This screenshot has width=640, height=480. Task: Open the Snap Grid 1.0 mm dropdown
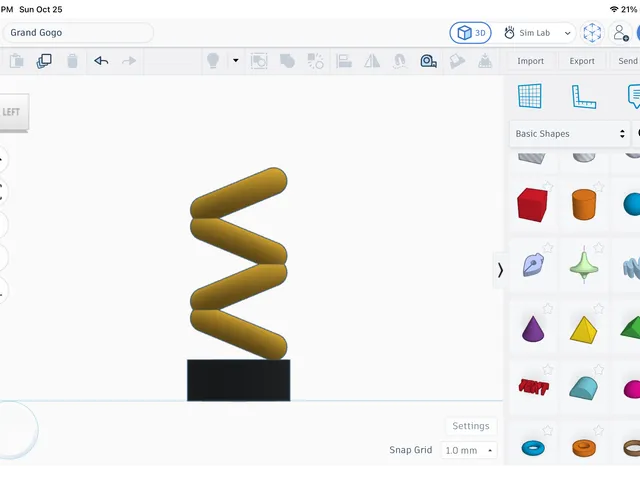[x=469, y=450]
